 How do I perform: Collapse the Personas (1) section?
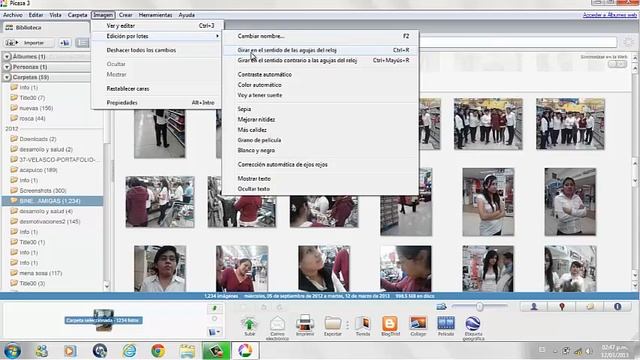(7, 67)
